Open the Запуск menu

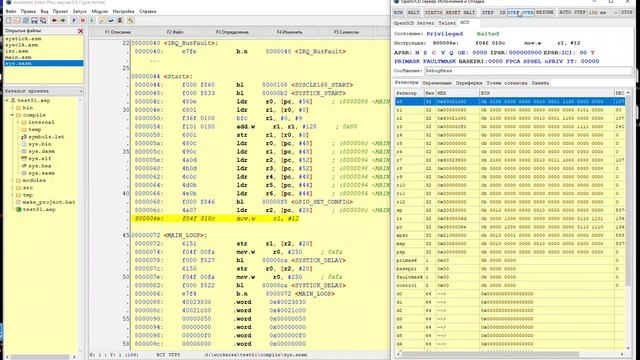coord(80,11)
